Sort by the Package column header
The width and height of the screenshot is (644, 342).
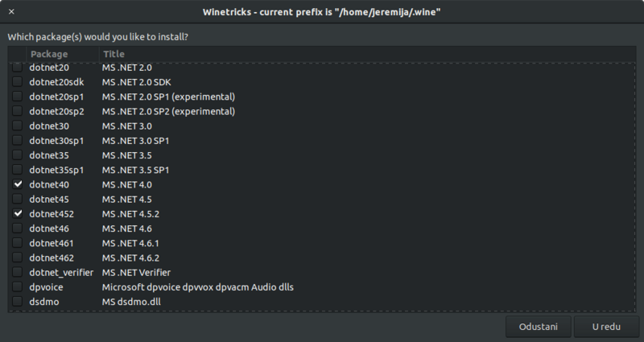[63, 54]
